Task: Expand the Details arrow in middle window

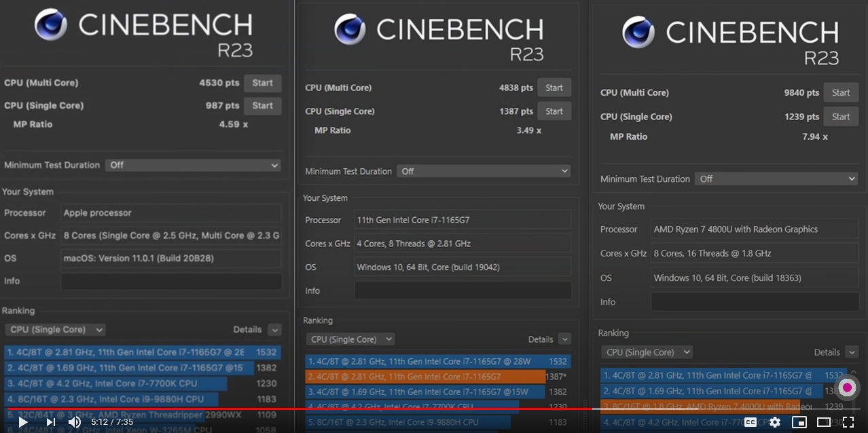Action: [x=564, y=339]
